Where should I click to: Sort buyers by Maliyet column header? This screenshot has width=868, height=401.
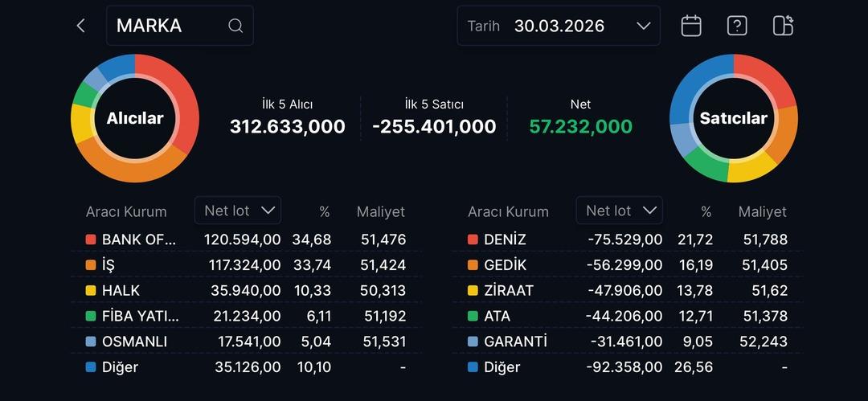point(380,212)
